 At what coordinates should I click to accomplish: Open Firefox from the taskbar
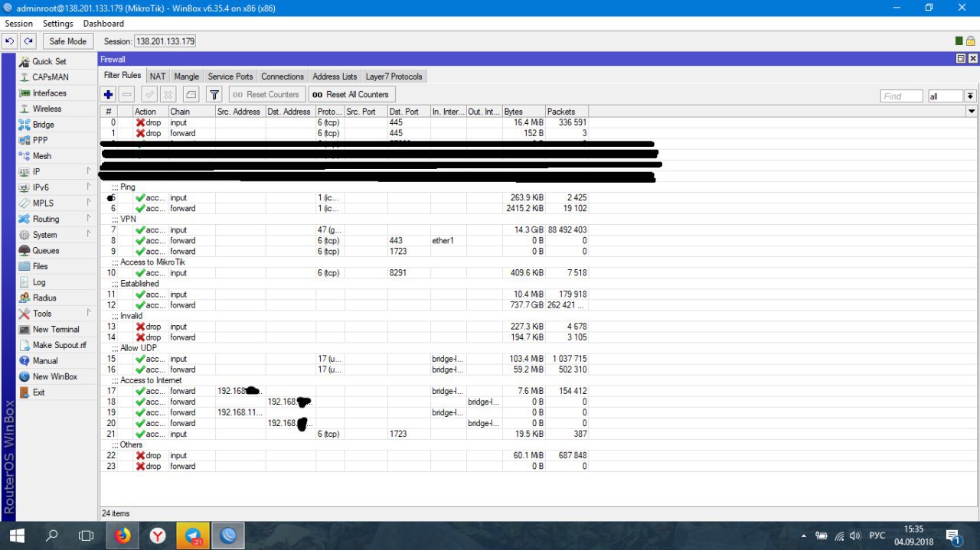[x=122, y=536]
